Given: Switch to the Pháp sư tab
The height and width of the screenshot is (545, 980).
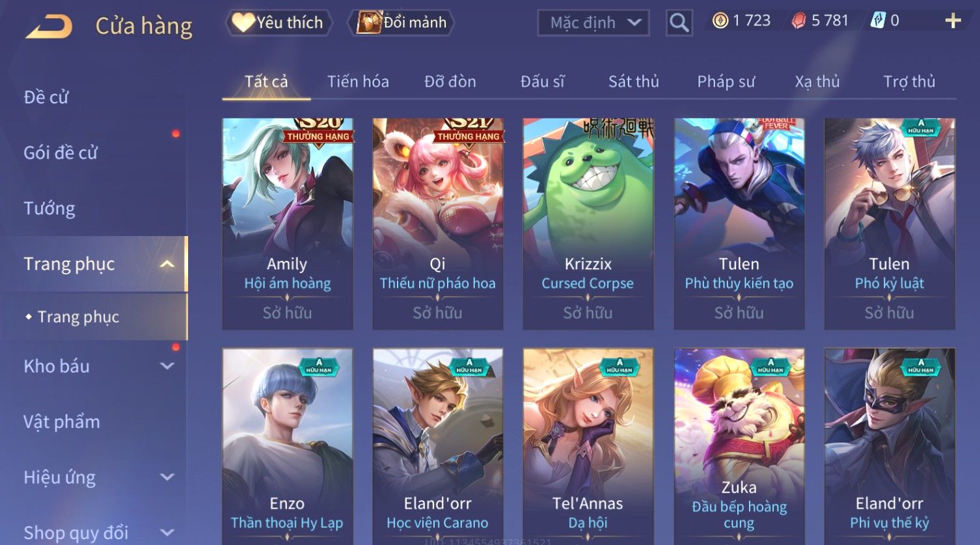Looking at the screenshot, I should 726,82.
